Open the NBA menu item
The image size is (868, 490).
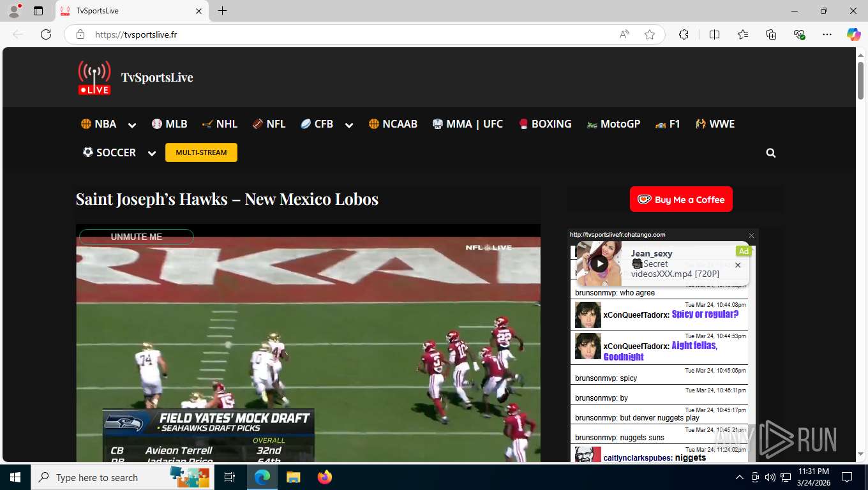pyautogui.click(x=98, y=124)
